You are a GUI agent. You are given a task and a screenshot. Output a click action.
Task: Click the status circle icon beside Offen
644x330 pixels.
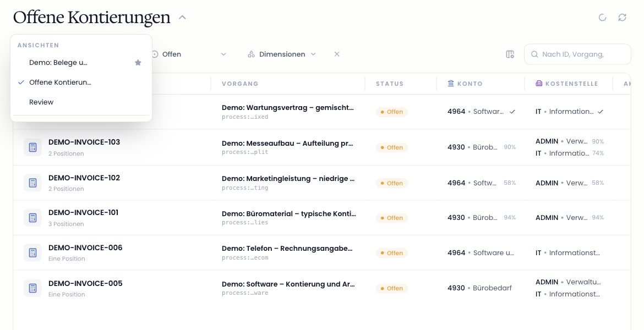click(x=155, y=54)
